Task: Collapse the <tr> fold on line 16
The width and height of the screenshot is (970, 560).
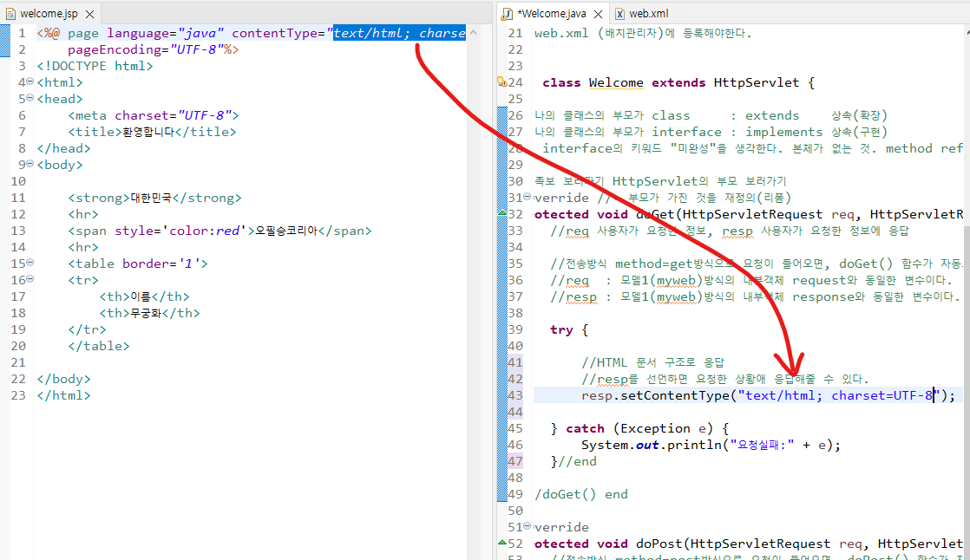Action: tap(30, 279)
